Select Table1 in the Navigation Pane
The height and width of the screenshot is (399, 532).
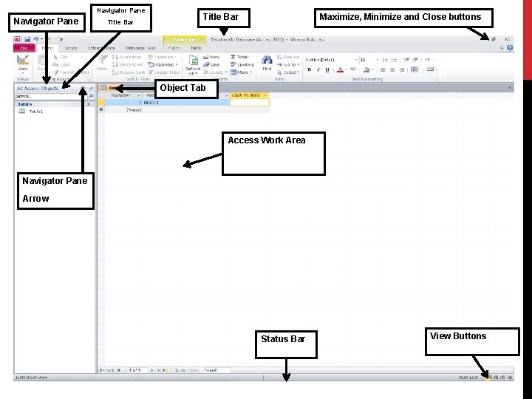[x=31, y=112]
